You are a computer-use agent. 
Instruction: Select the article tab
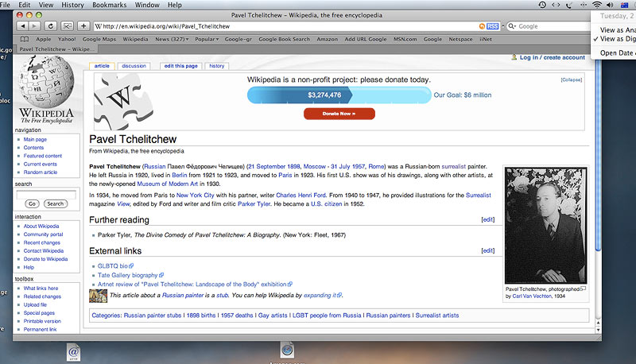pos(102,66)
